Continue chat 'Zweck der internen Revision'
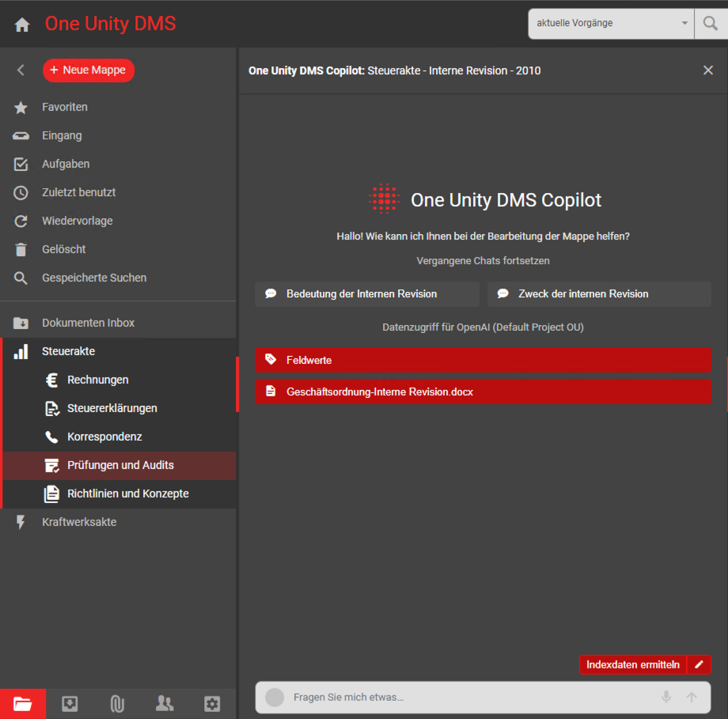The width and height of the screenshot is (728, 719). tap(599, 293)
